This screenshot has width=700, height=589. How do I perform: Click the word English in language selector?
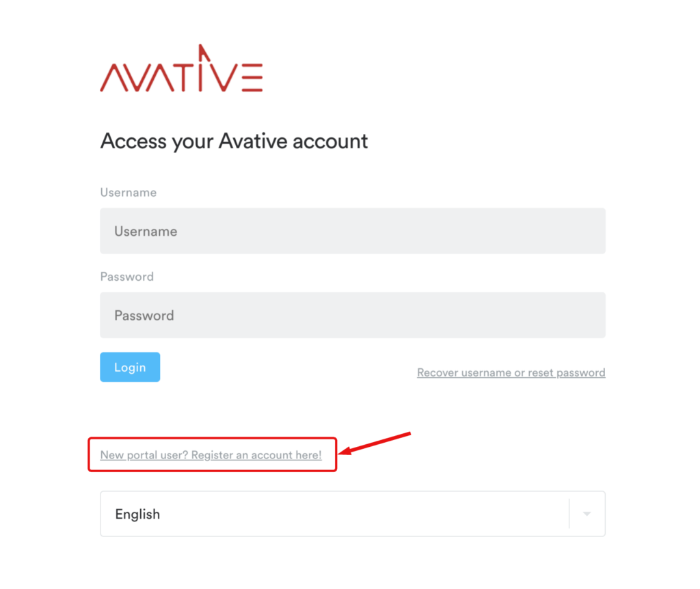click(x=137, y=514)
